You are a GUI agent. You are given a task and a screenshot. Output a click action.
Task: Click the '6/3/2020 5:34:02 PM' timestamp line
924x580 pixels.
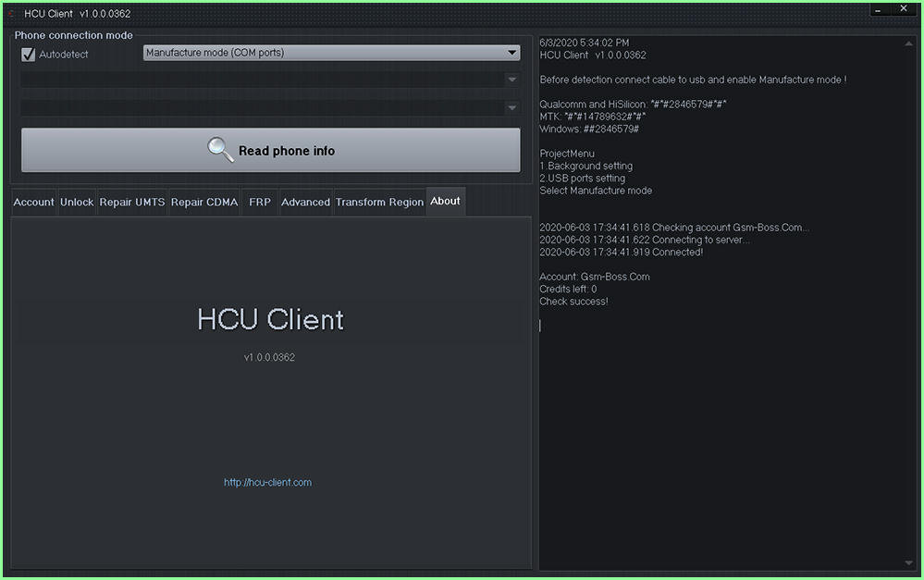tap(584, 43)
